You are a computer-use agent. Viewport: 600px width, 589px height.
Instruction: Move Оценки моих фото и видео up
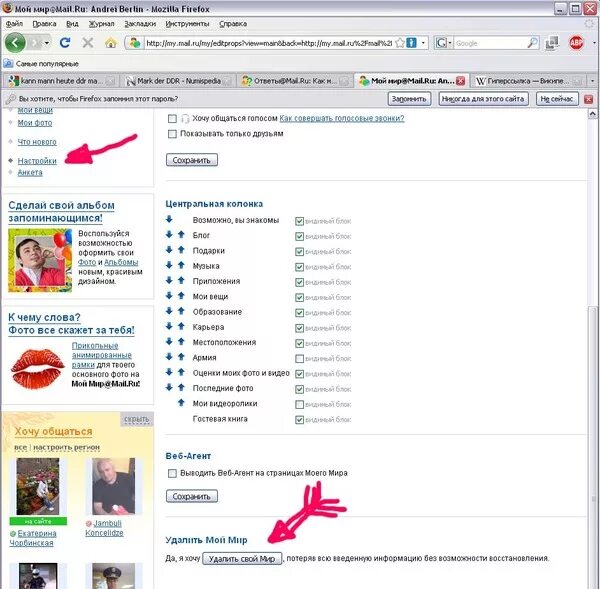[181, 372]
